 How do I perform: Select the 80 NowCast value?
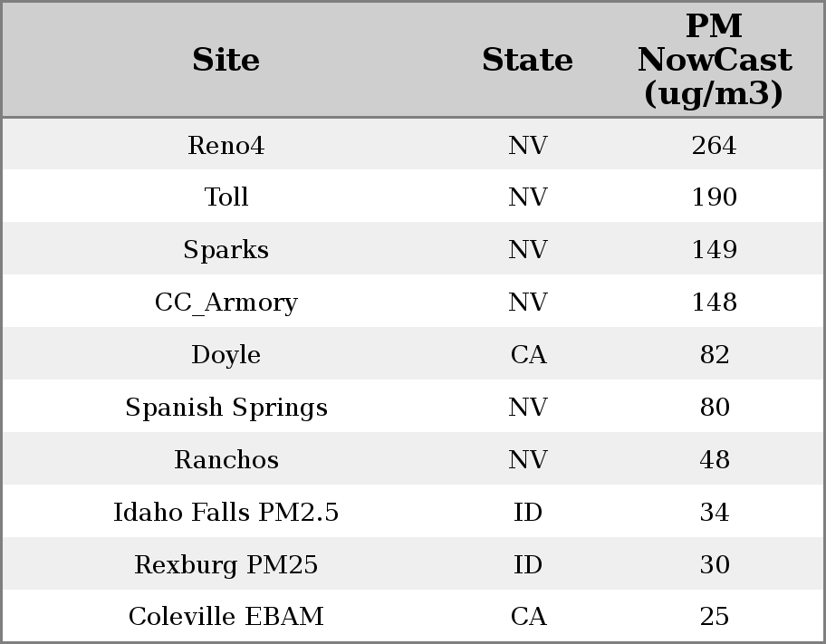pyautogui.click(x=714, y=408)
